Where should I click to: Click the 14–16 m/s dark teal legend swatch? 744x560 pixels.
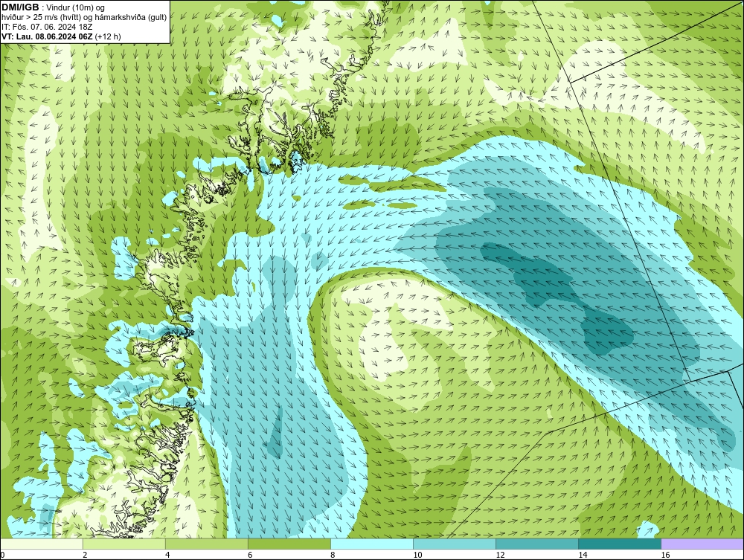(620, 544)
